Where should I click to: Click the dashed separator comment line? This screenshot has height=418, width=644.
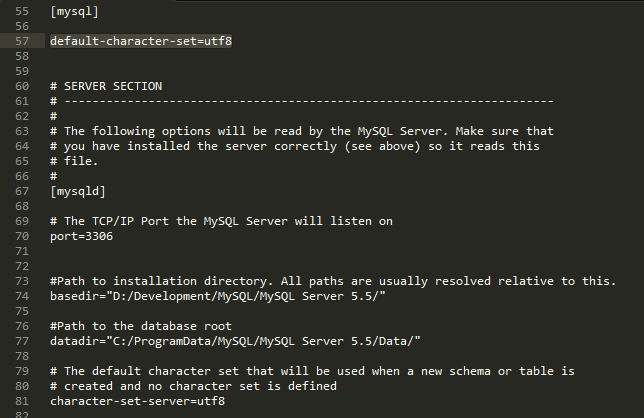[x=301, y=101]
